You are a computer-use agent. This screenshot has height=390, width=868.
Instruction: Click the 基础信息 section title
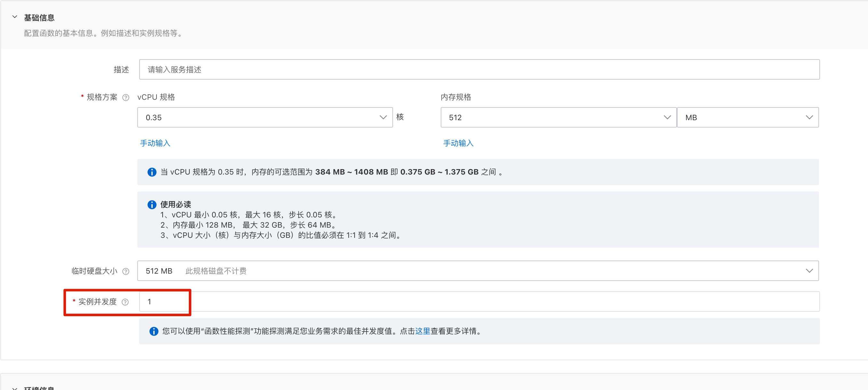click(x=39, y=18)
